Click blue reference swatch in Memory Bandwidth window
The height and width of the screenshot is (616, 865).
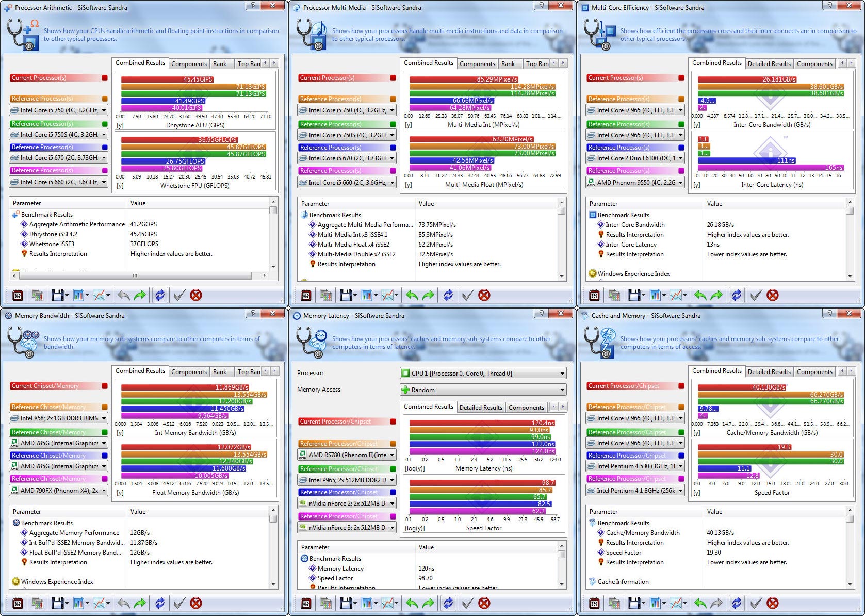point(105,456)
